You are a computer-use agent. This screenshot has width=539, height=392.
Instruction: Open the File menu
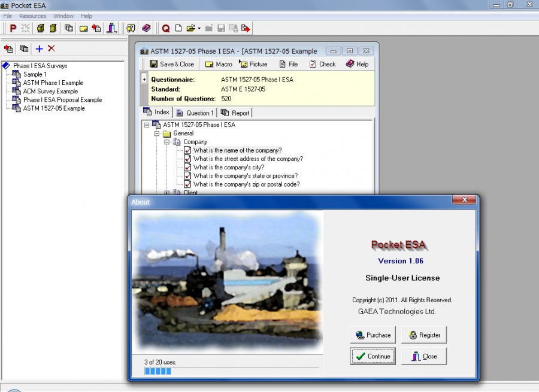coord(8,16)
